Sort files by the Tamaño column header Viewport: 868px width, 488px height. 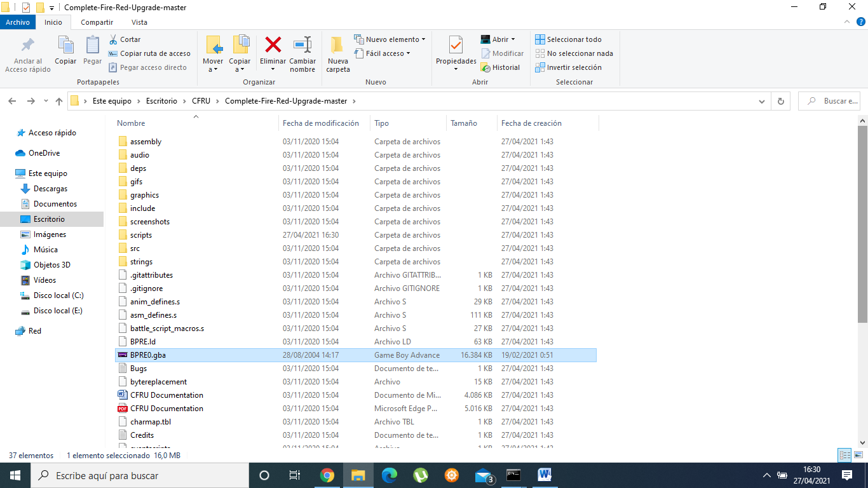point(464,123)
